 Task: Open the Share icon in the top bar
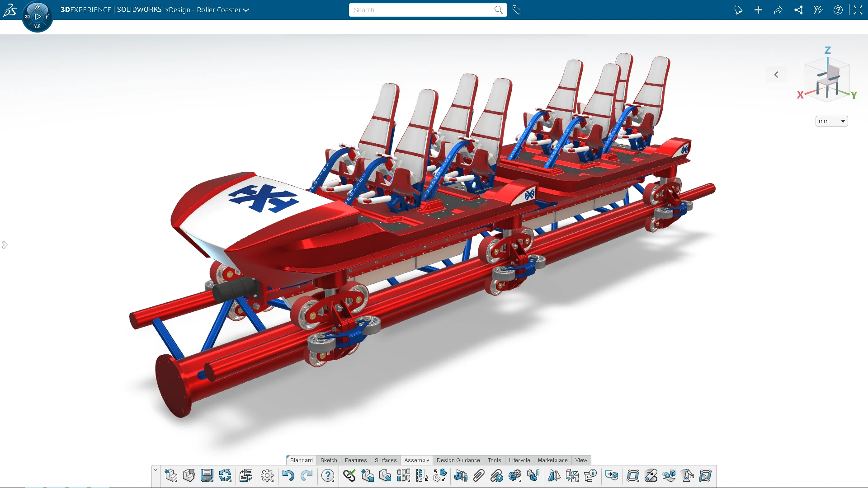point(798,9)
